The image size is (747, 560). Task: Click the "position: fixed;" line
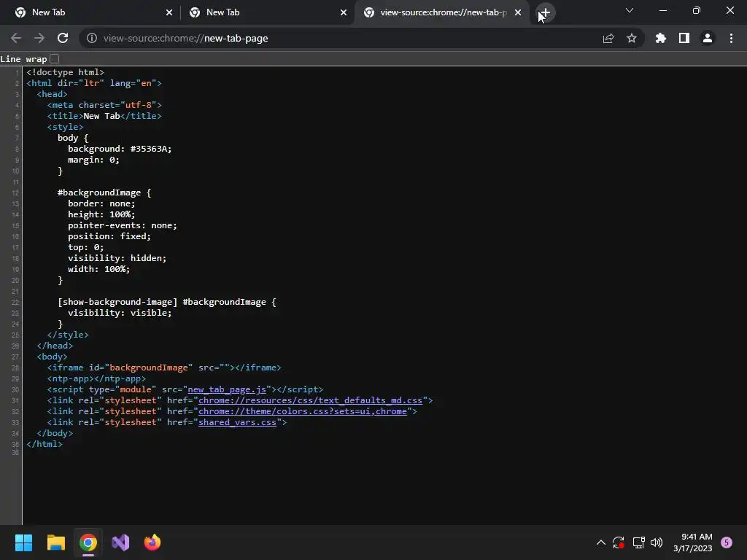tap(109, 237)
